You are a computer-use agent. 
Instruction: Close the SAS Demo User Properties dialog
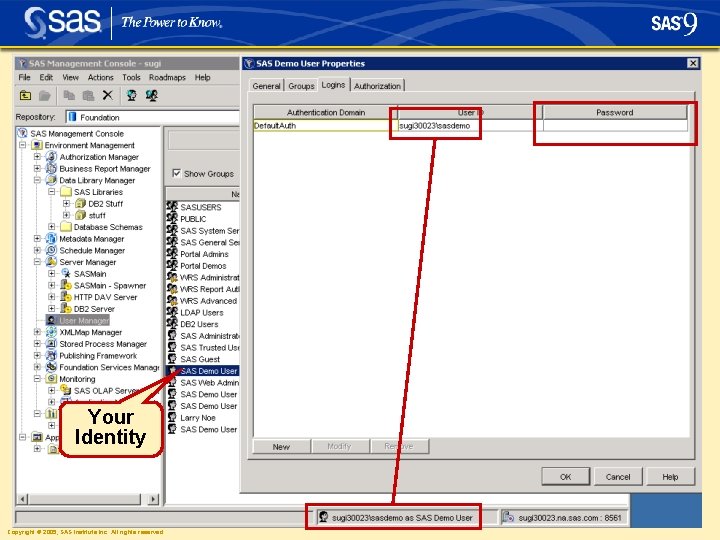click(692, 63)
